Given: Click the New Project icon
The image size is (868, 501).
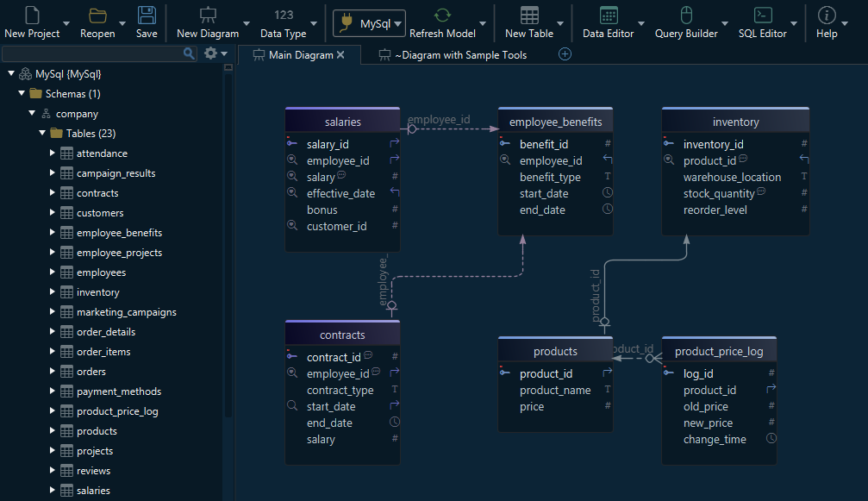Looking at the screenshot, I should coord(32,15).
